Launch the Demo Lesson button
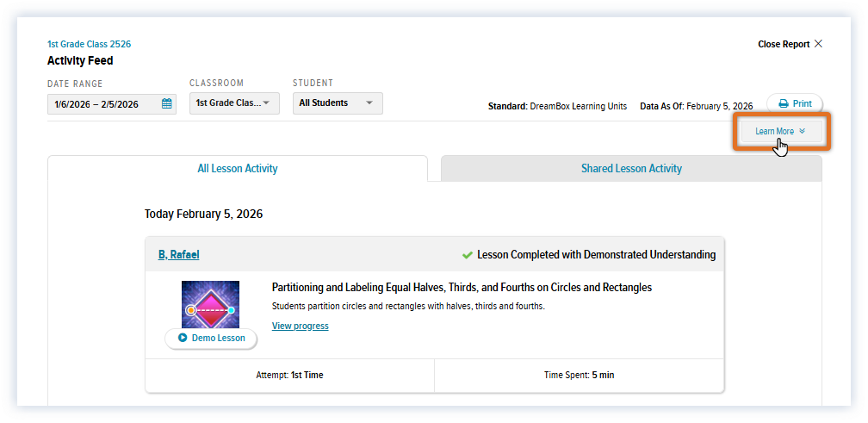868x423 pixels. coord(211,339)
